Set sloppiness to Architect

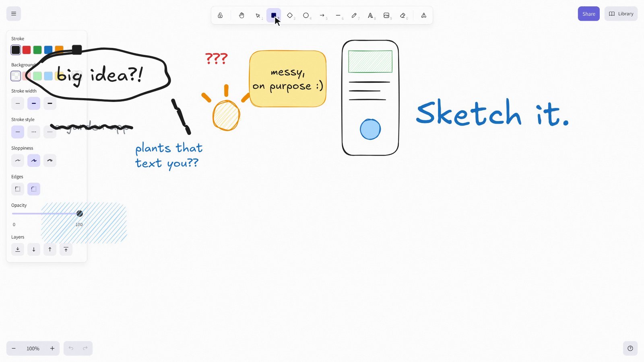(18, 160)
